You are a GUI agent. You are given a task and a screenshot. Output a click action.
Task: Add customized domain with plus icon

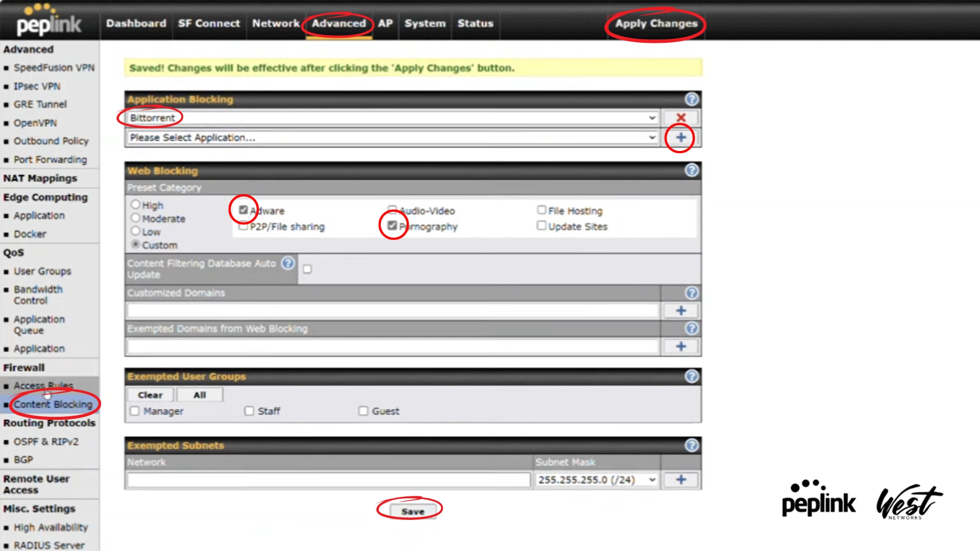pos(680,311)
